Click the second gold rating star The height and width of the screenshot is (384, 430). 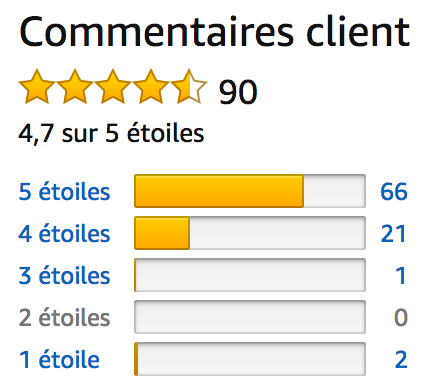75,87
